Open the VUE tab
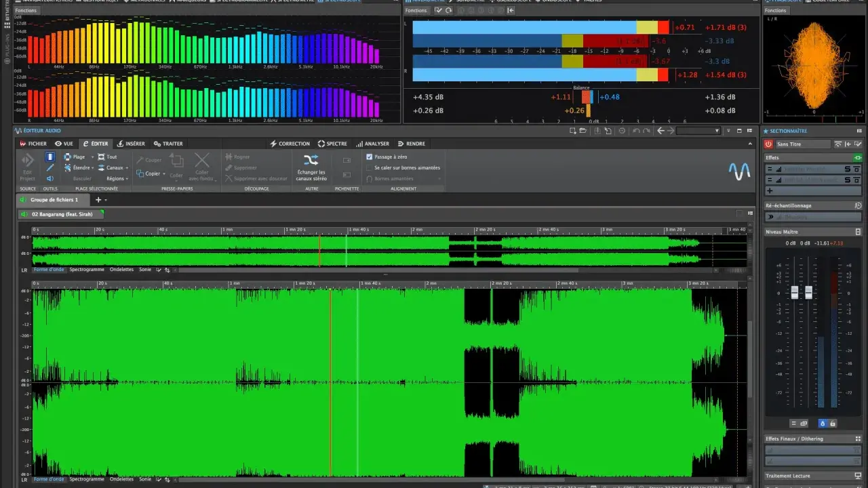This screenshot has width=868, height=488. coord(64,144)
